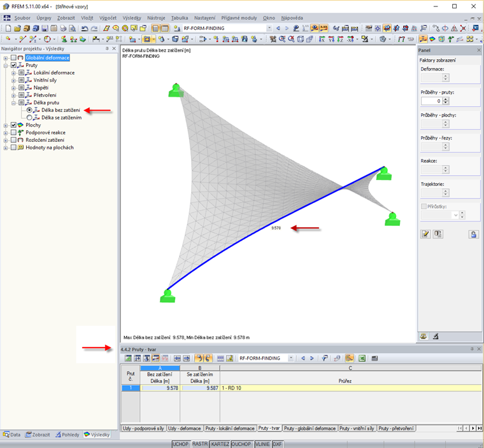Open the Soubor menu
484x448 pixels.
(22, 18)
